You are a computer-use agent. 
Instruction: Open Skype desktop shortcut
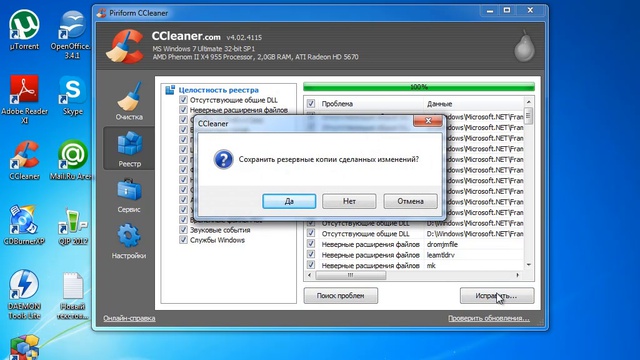pos(73,96)
